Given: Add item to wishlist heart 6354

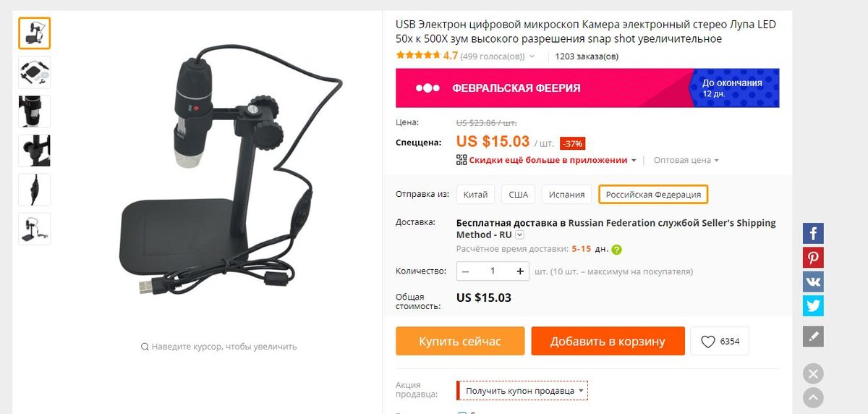Looking at the screenshot, I should click(720, 342).
